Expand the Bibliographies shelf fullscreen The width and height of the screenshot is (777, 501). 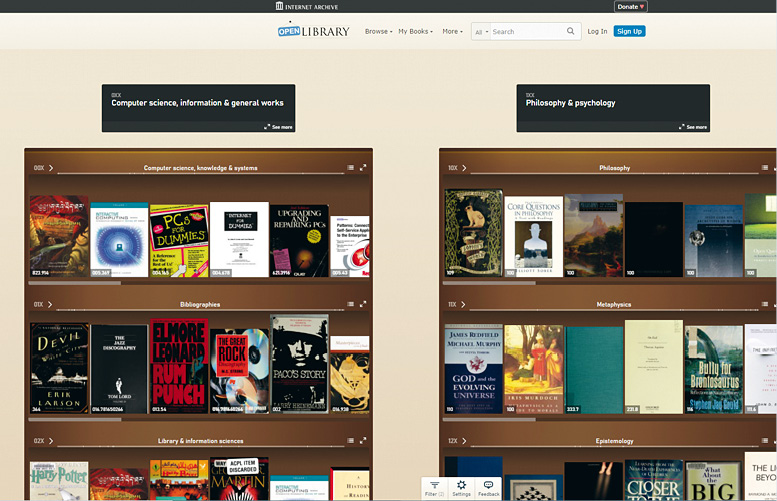point(363,304)
